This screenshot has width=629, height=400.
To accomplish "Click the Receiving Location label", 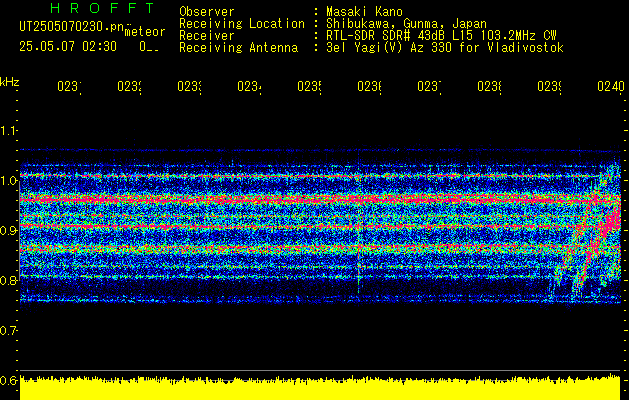I will click(242, 24).
